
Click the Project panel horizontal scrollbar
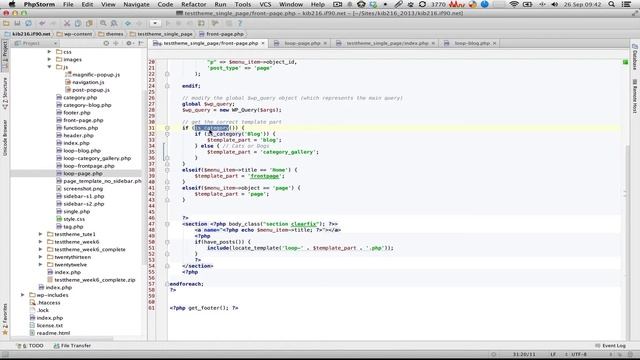click(61, 339)
